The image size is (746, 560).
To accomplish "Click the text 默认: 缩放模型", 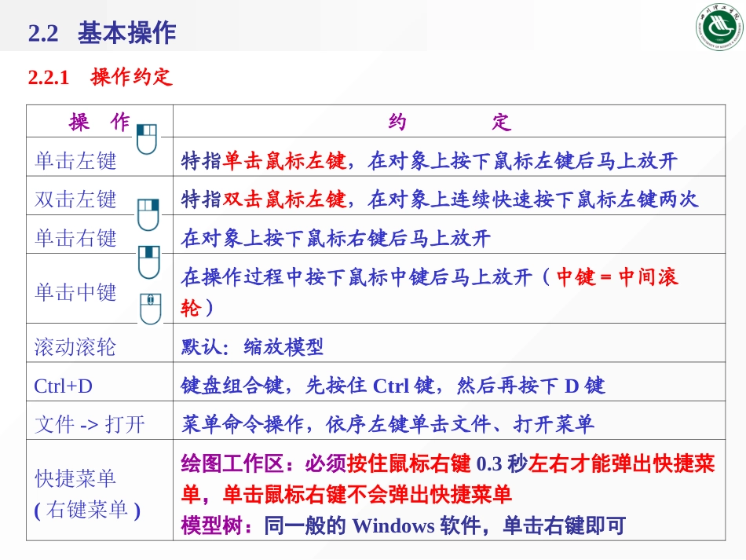I will click(252, 347).
